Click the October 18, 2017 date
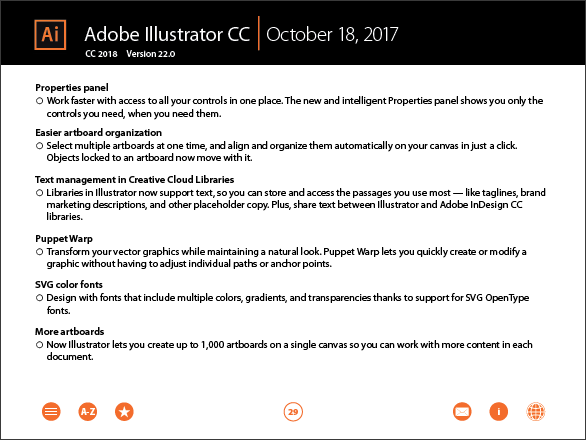The height and width of the screenshot is (440, 586). click(332, 35)
